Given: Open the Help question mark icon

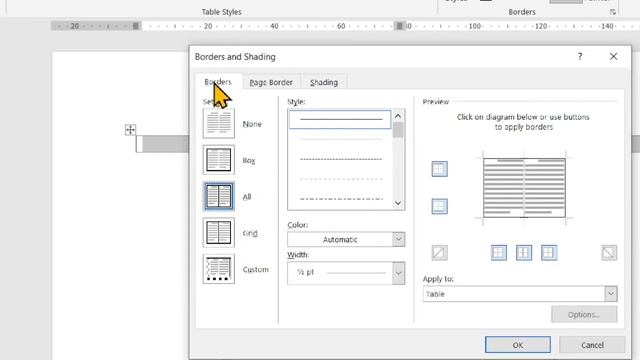Looking at the screenshot, I should [580, 56].
